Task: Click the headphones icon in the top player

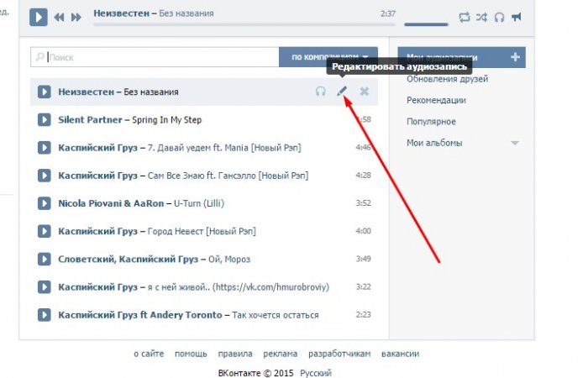Action: pos(500,17)
